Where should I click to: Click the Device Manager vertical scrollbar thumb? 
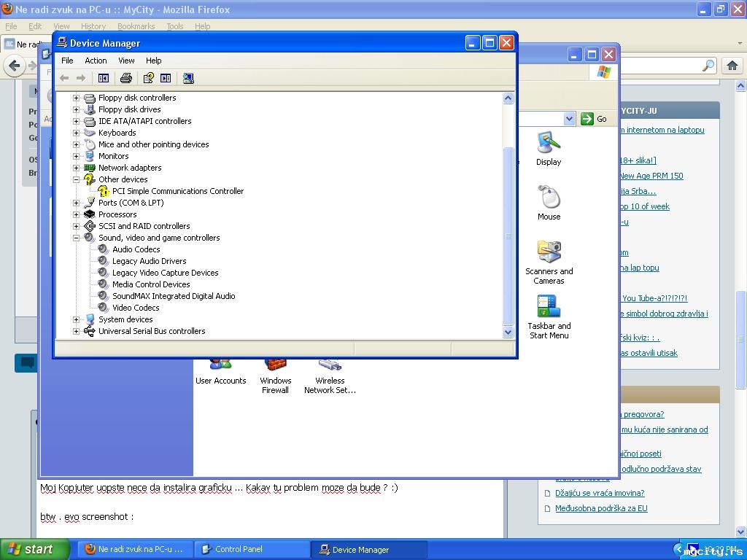point(508,236)
